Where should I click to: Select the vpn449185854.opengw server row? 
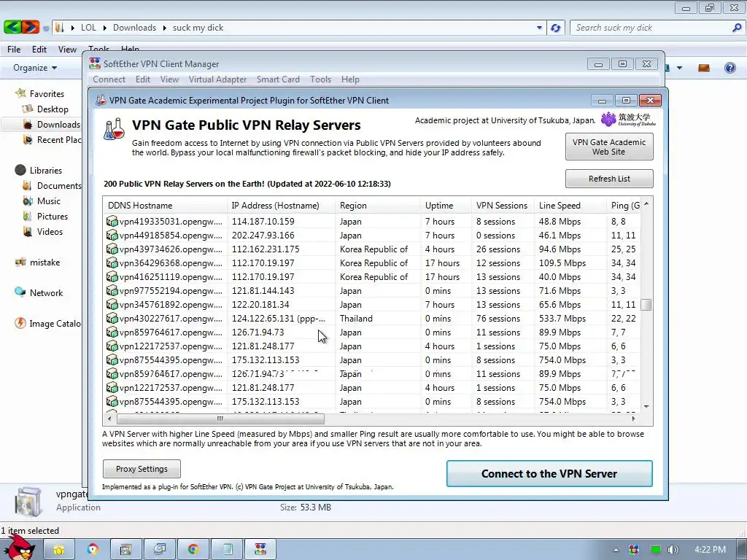click(x=371, y=236)
